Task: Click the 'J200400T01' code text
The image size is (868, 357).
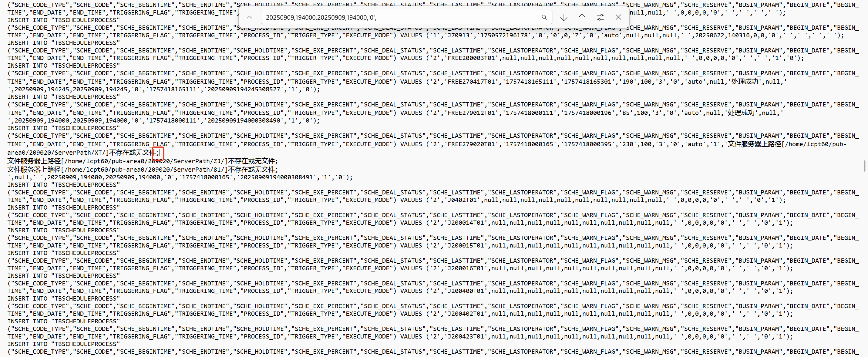Action: point(465,291)
